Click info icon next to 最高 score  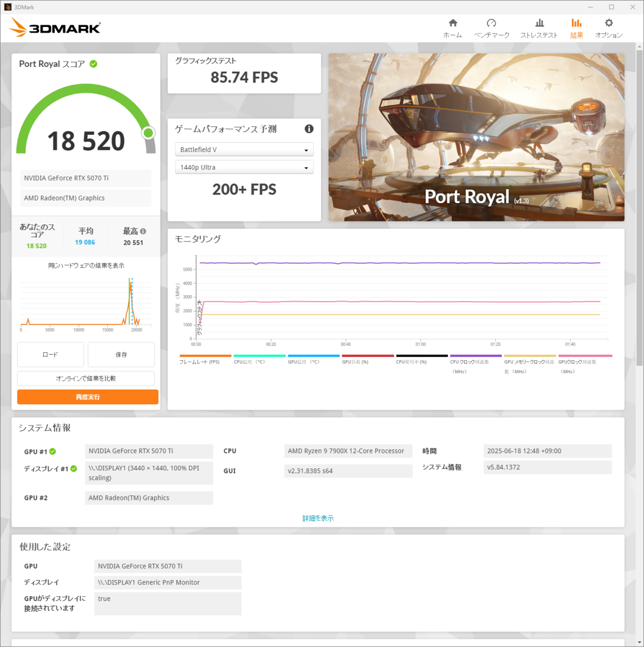pos(143,231)
